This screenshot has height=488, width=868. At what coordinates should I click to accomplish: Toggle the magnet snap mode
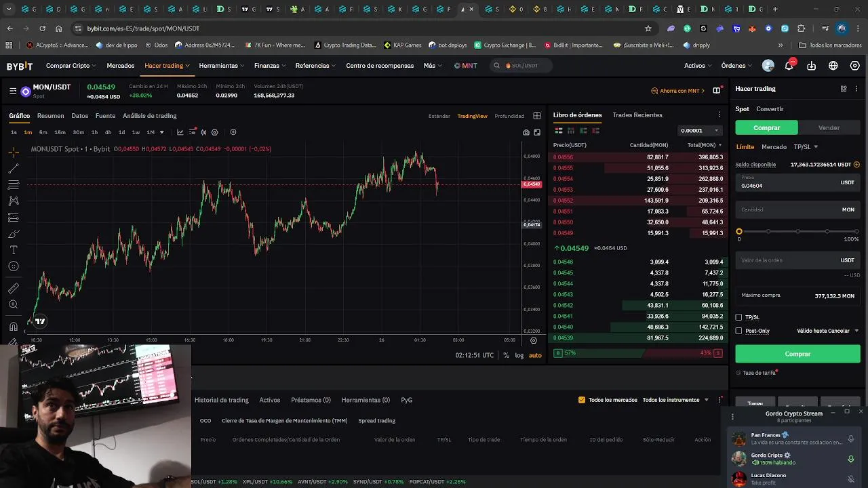tap(14, 326)
